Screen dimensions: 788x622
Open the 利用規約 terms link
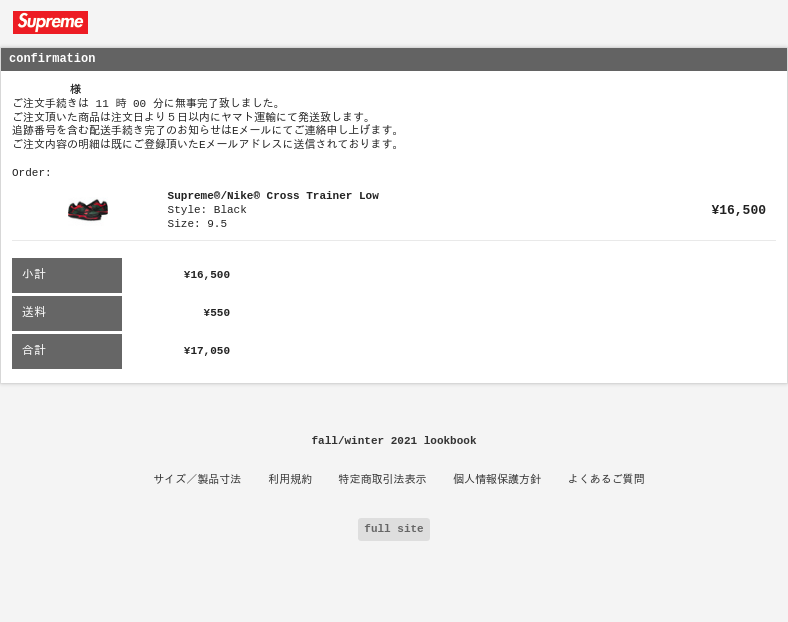pyautogui.click(x=290, y=479)
